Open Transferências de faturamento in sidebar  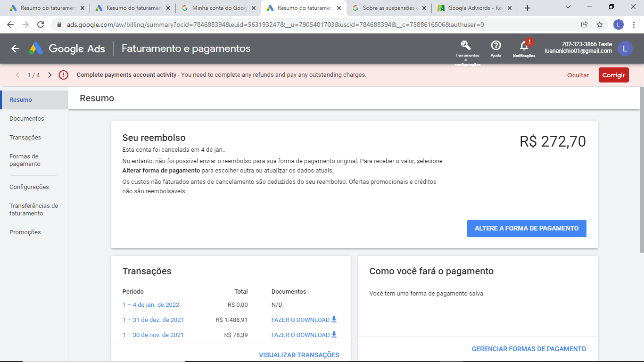pyautogui.click(x=34, y=210)
